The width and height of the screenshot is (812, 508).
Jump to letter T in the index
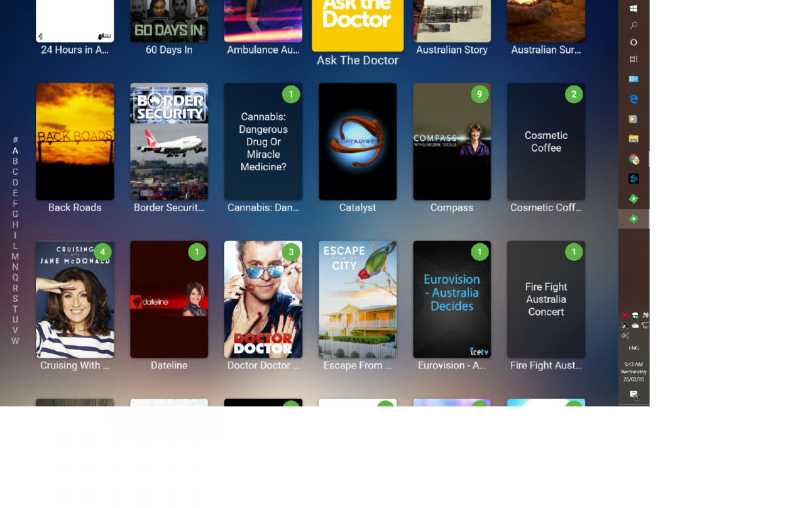(x=15, y=309)
